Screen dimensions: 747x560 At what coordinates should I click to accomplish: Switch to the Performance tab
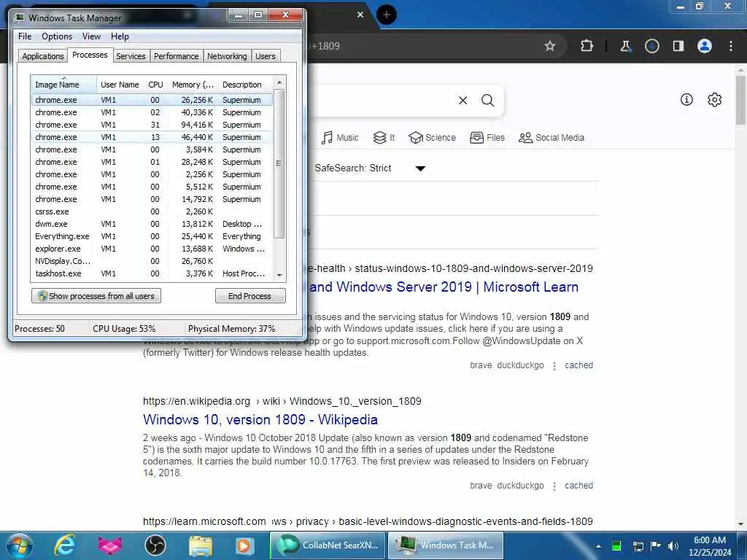pyautogui.click(x=177, y=56)
